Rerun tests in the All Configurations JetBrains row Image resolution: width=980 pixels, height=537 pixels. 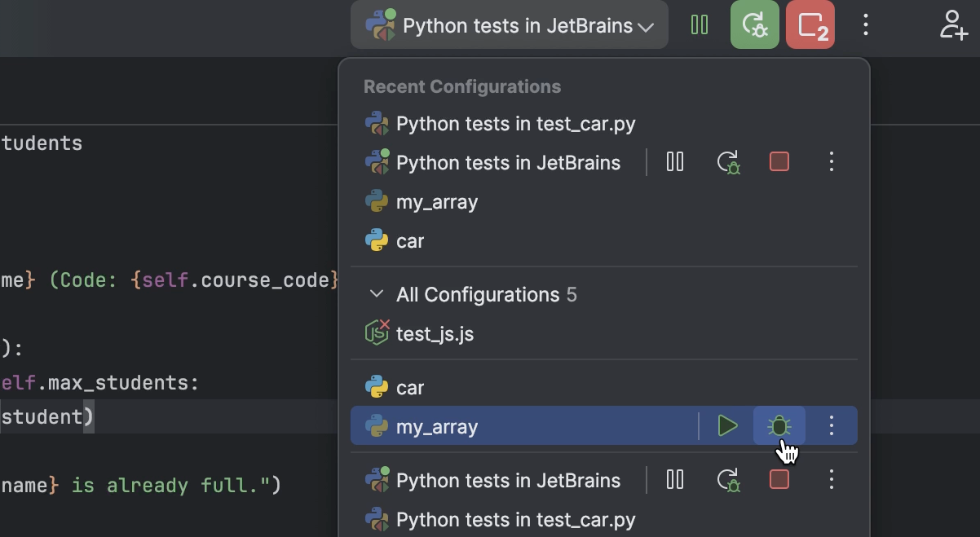728,480
